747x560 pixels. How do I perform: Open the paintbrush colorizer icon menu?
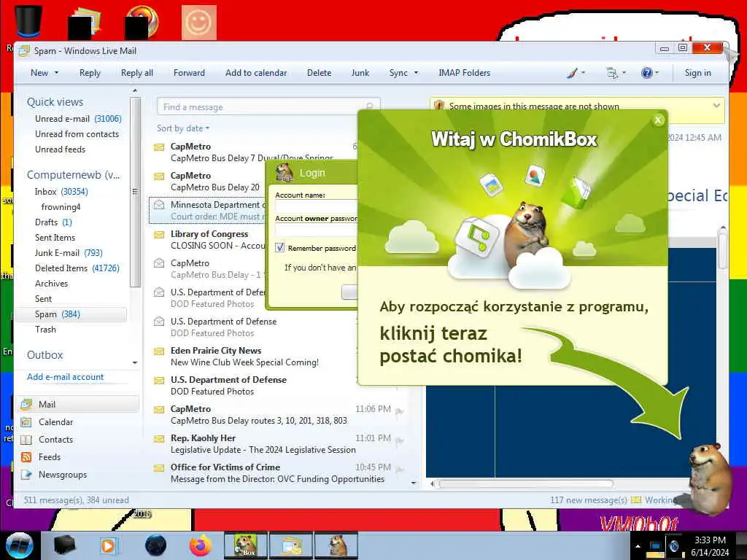[x=576, y=73]
